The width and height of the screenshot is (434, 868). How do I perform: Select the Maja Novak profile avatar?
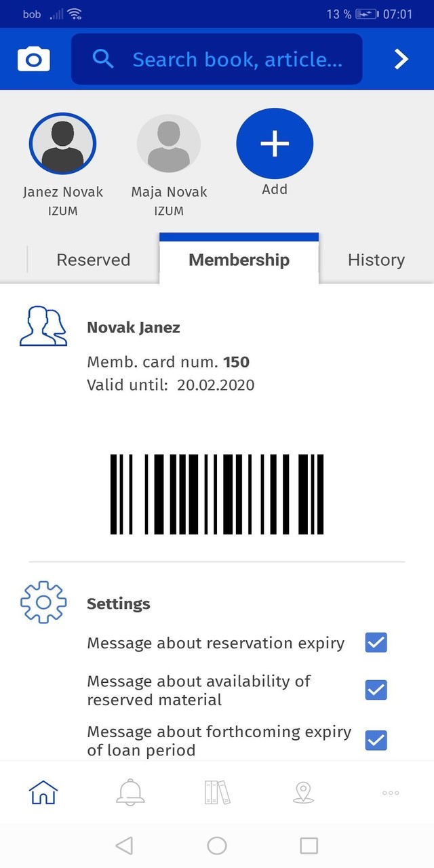click(169, 144)
